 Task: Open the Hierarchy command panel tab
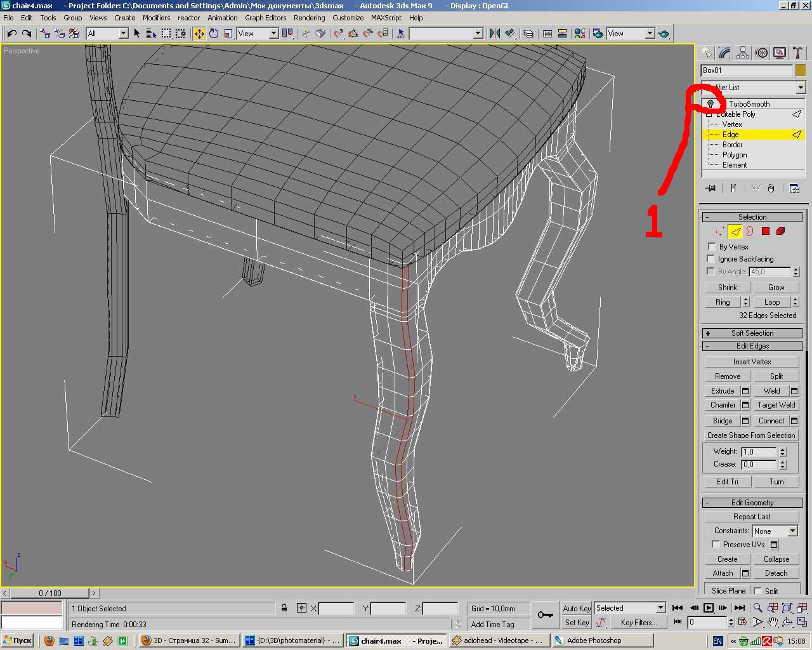click(743, 53)
